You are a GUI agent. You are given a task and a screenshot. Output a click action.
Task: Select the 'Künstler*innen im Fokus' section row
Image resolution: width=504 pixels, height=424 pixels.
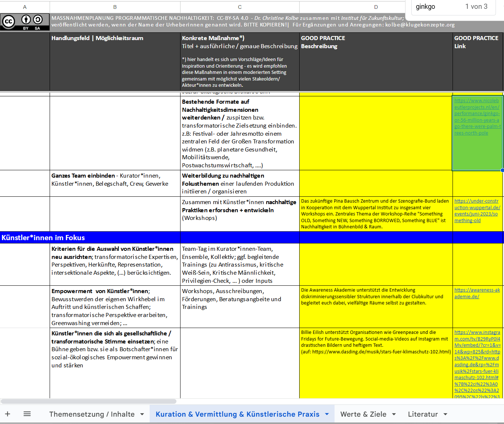click(252, 238)
